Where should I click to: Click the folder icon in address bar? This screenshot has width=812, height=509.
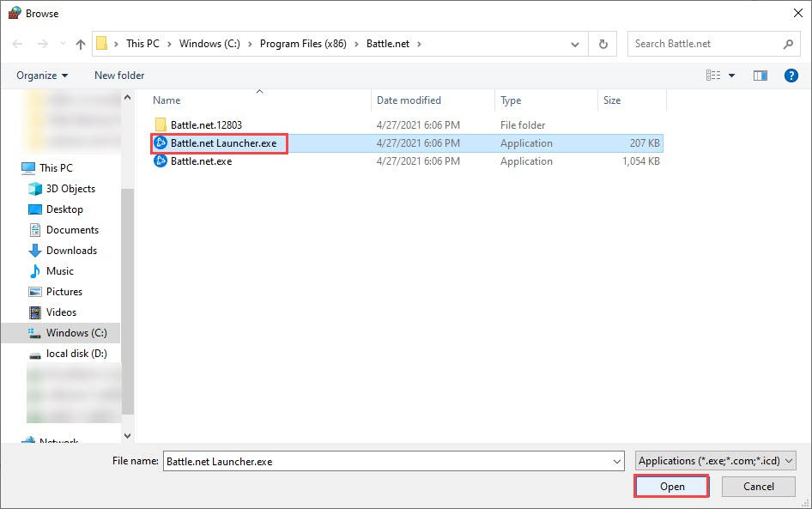click(x=102, y=44)
